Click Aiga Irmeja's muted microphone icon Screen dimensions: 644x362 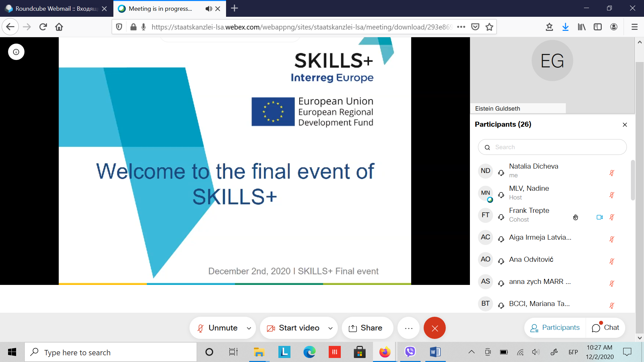612,239
